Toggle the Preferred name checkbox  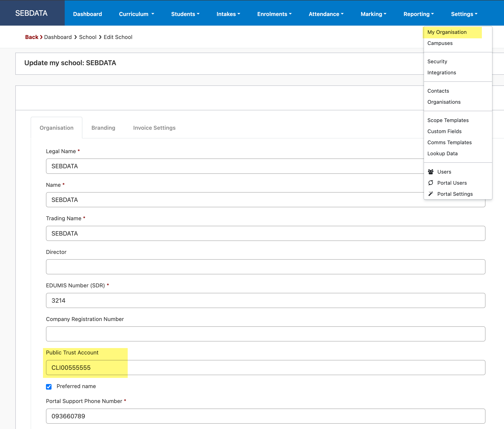coord(49,386)
